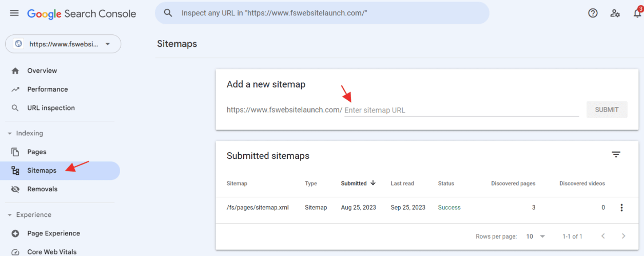Screen dimensions: 644x256
Task: Click the Aug 25, 2023 submitted date
Action: point(358,208)
